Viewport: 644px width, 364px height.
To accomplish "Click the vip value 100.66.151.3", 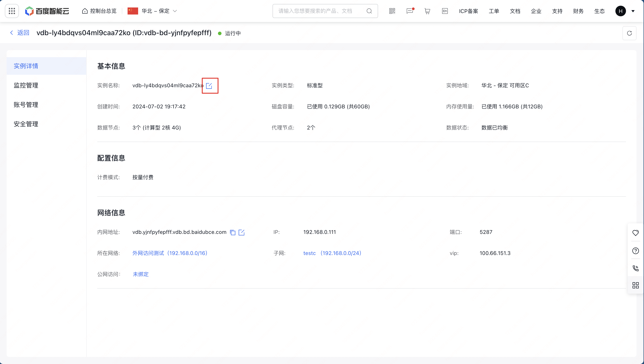I will [495, 253].
